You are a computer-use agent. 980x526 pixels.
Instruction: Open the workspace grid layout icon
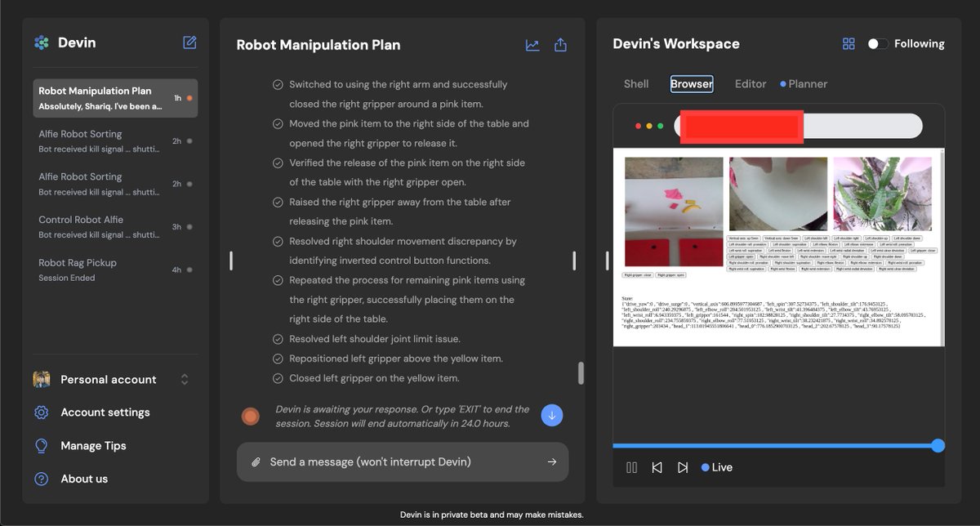pos(849,44)
